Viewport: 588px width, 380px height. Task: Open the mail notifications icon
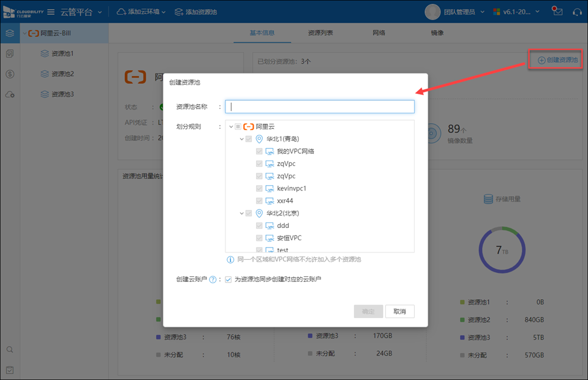click(x=557, y=11)
